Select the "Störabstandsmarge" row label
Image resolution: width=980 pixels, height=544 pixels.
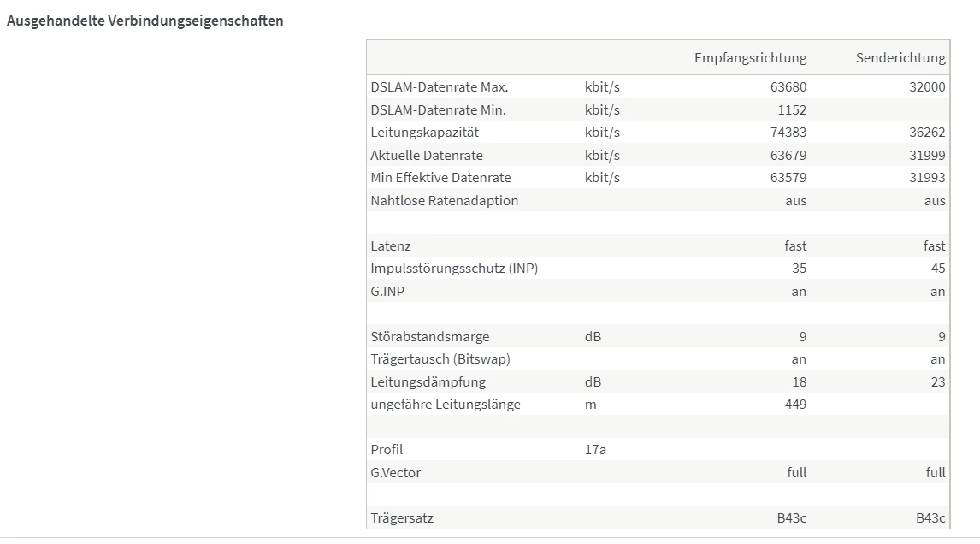point(430,337)
